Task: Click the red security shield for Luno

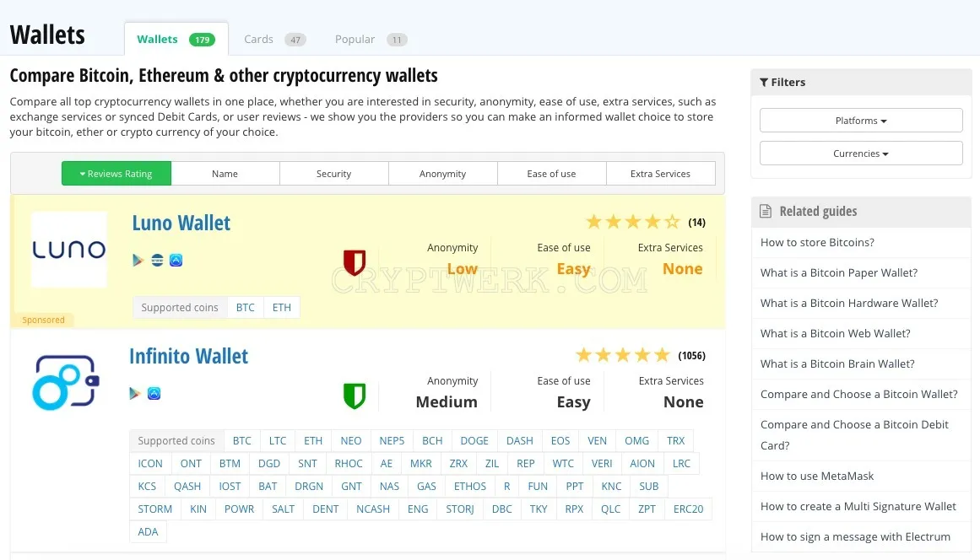Action: click(355, 263)
